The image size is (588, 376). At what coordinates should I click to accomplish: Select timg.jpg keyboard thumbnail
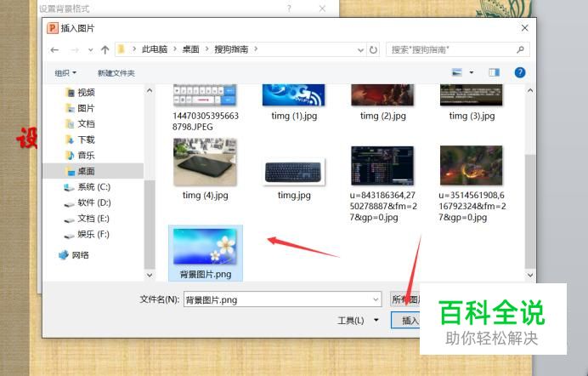[x=294, y=172]
